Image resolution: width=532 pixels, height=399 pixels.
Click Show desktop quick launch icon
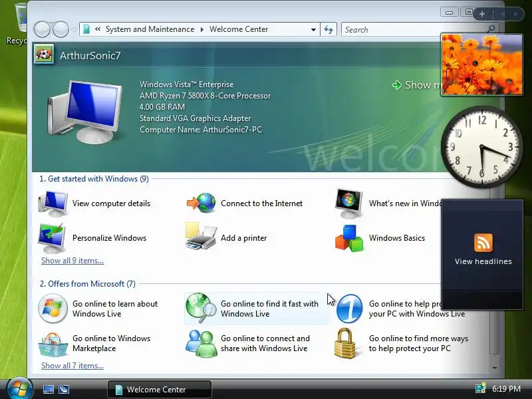click(48, 389)
